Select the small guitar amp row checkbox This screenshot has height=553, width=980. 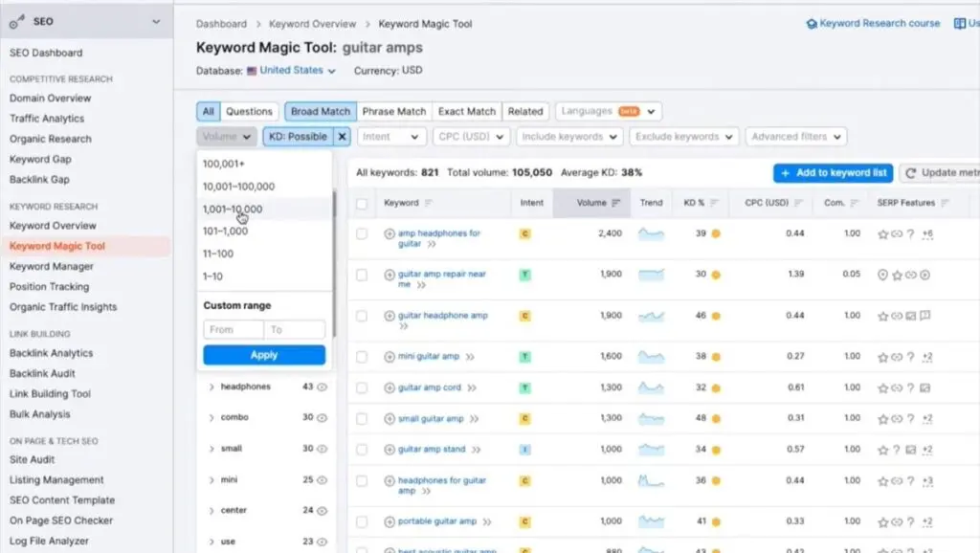(362, 419)
